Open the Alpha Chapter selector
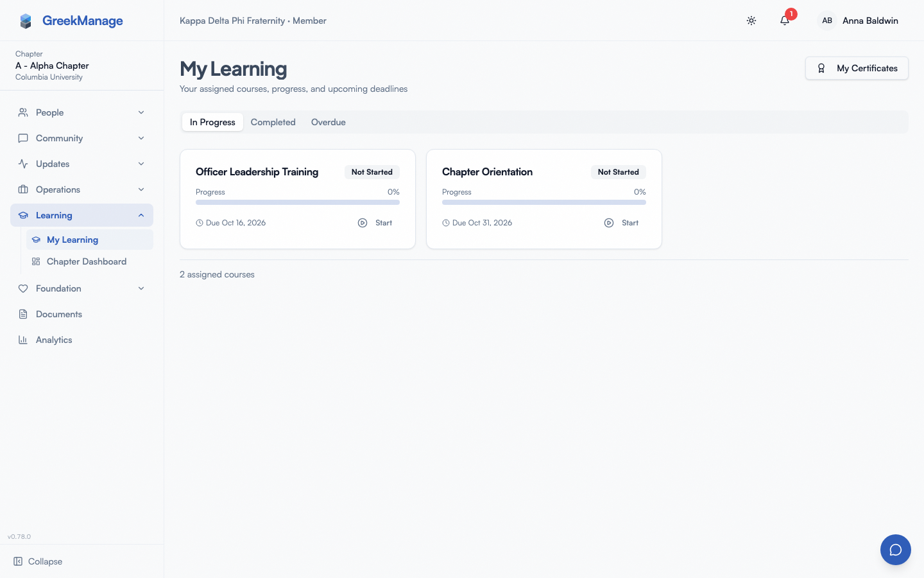Screen dimensions: 924x578 tap(81, 66)
